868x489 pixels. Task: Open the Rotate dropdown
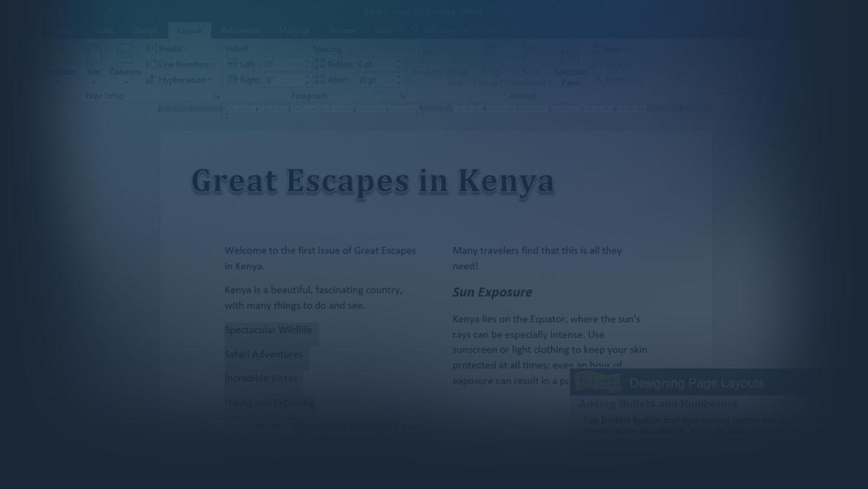point(611,80)
